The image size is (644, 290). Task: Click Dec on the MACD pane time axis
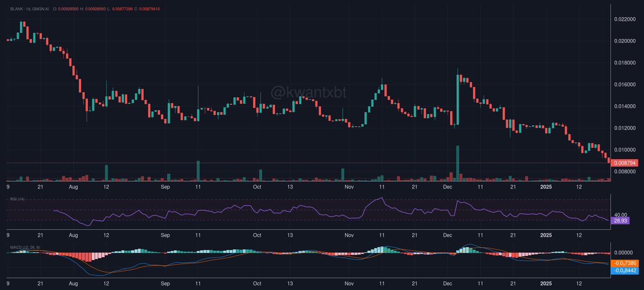click(x=448, y=283)
